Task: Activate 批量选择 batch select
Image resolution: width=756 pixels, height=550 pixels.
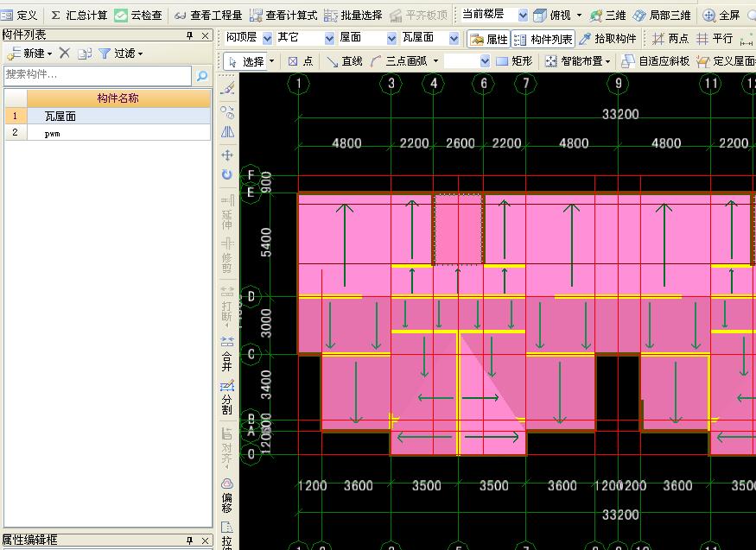Action: click(x=353, y=16)
